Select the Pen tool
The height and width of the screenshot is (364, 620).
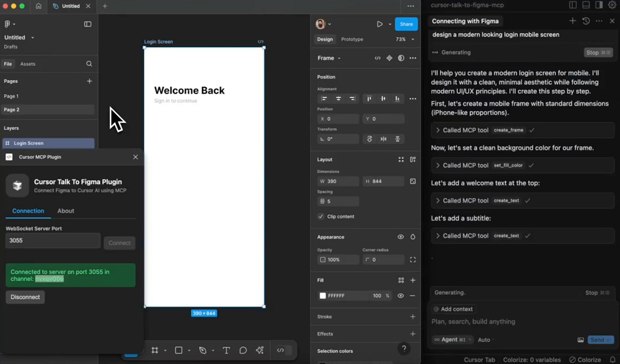[203, 350]
